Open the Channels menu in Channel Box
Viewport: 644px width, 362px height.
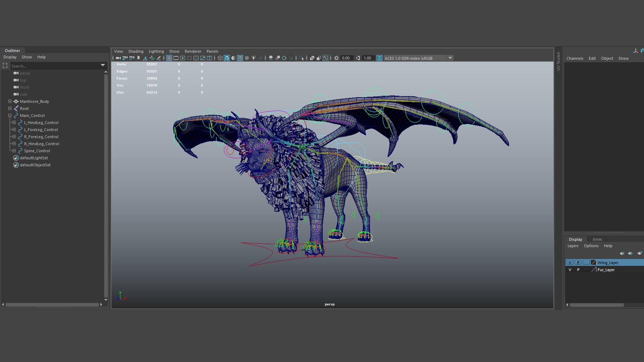(575, 58)
